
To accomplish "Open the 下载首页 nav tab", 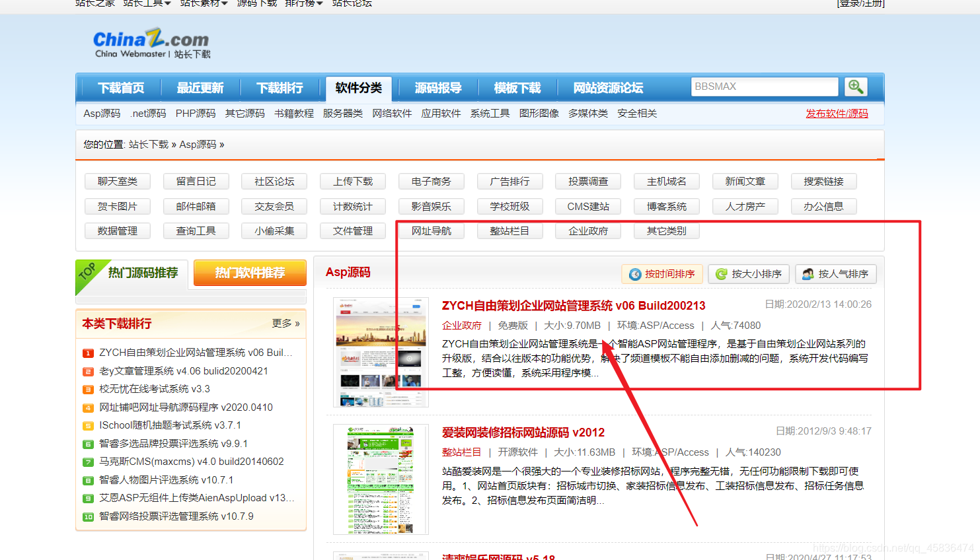I will pos(121,88).
